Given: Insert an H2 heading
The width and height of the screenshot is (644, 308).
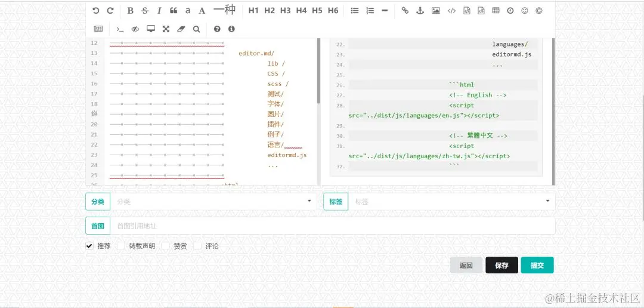Looking at the screenshot, I should click(x=270, y=11).
